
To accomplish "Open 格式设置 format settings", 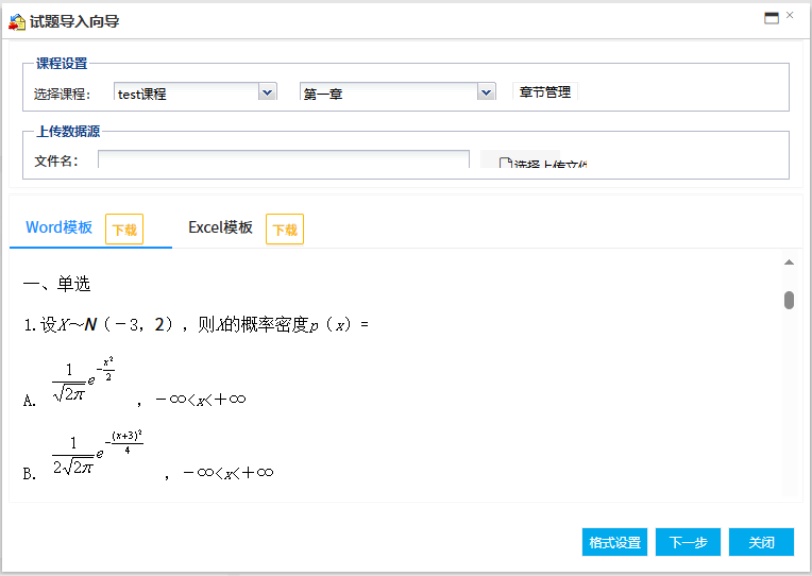I will [x=614, y=542].
